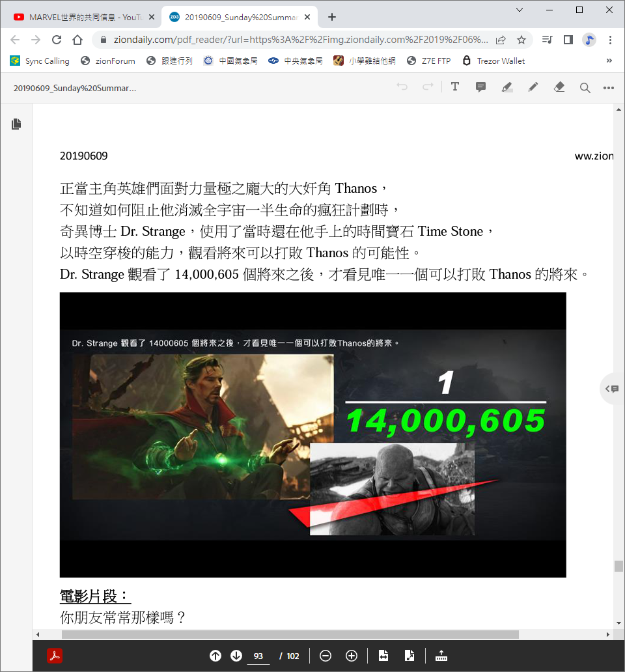Click the page number field 93
The height and width of the screenshot is (672, 625).
pos(258,656)
